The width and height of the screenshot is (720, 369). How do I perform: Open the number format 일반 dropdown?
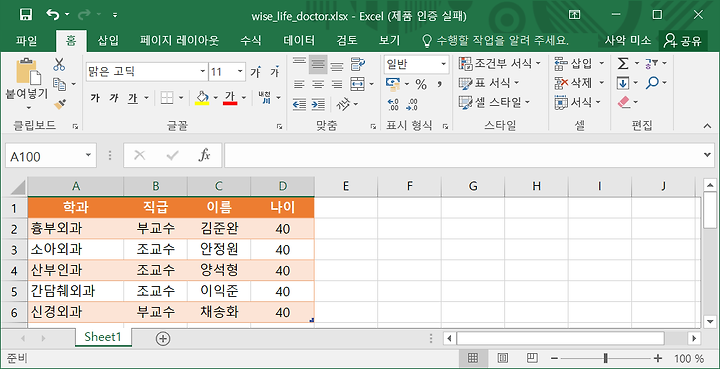[x=444, y=64]
